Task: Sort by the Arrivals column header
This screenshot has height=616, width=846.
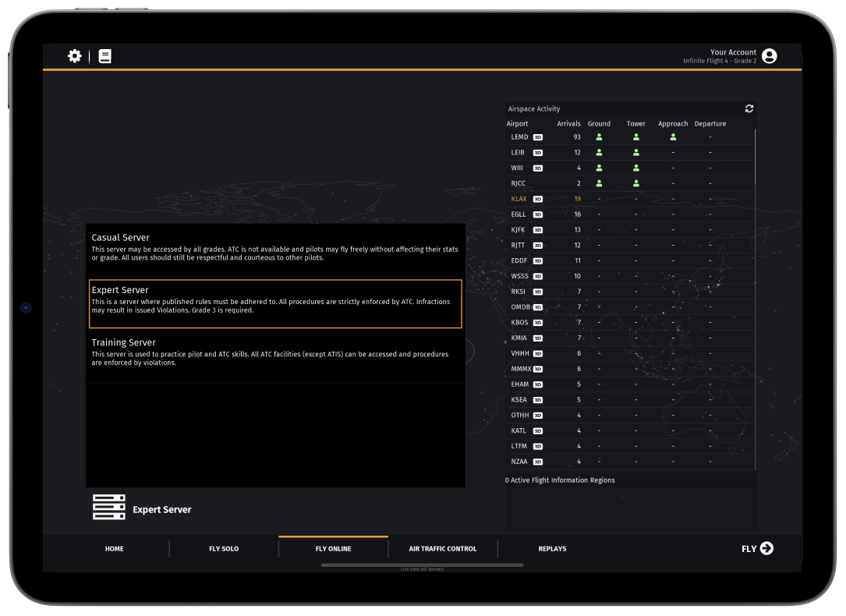Action: pyautogui.click(x=568, y=124)
